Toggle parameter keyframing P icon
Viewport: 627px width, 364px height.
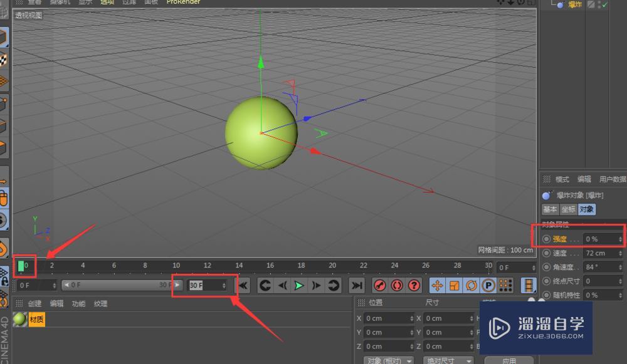point(488,285)
